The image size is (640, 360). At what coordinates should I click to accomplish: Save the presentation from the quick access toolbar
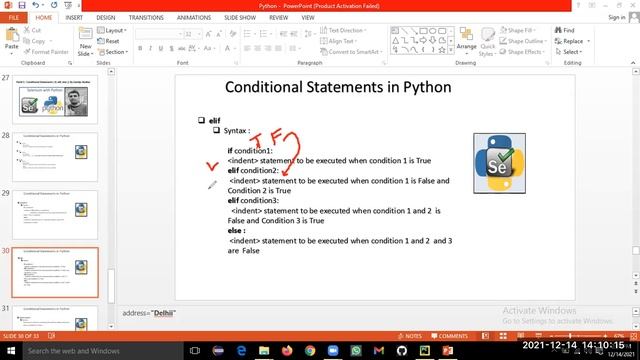(x=22, y=5)
